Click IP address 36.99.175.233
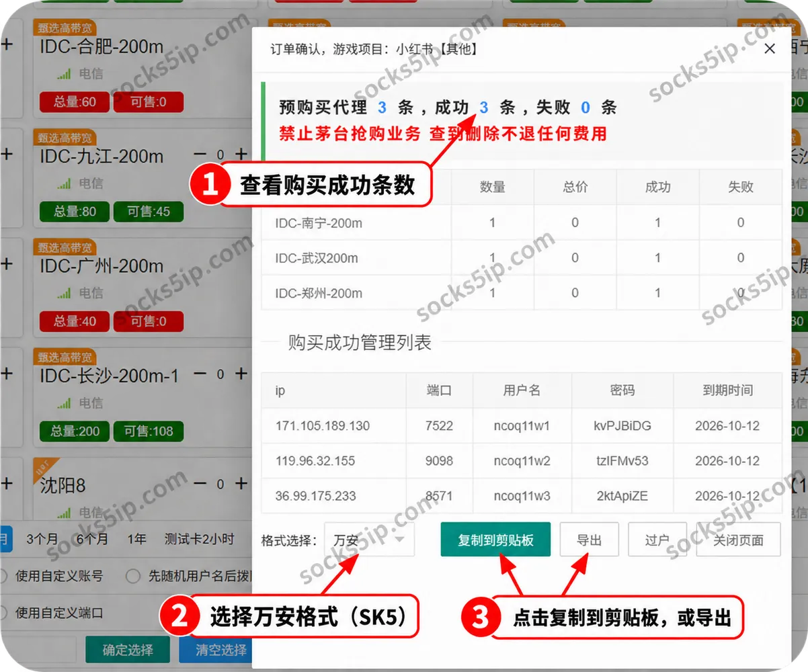This screenshot has width=808, height=672. click(x=315, y=496)
